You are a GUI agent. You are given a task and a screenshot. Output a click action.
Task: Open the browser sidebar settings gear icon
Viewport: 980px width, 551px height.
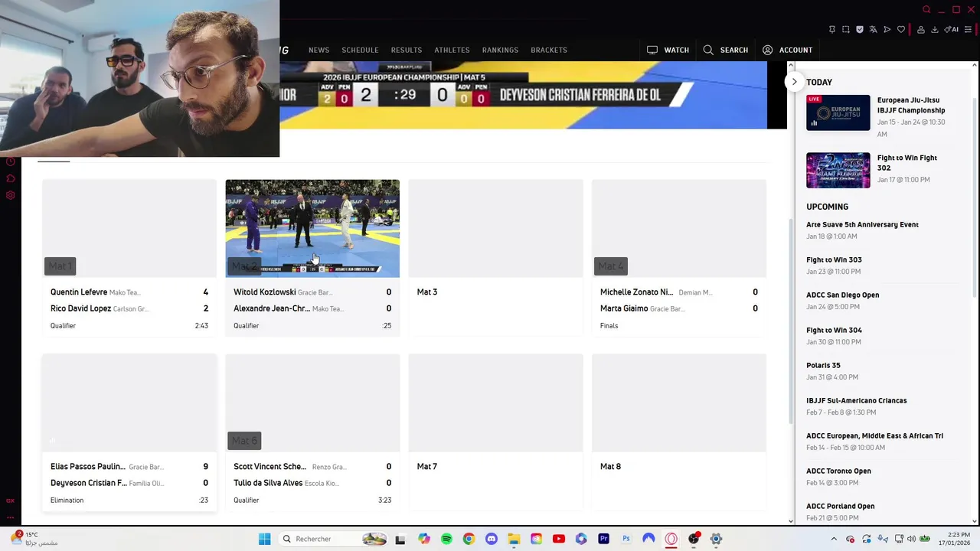click(x=11, y=195)
